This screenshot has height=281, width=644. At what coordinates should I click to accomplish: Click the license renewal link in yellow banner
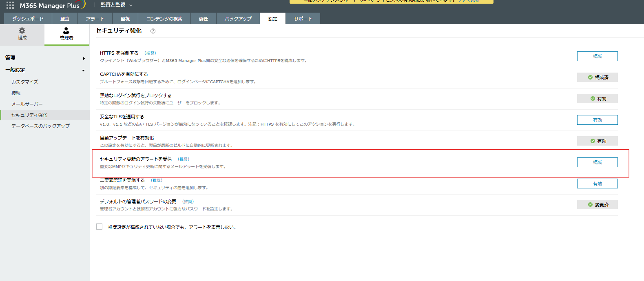[469, 1]
